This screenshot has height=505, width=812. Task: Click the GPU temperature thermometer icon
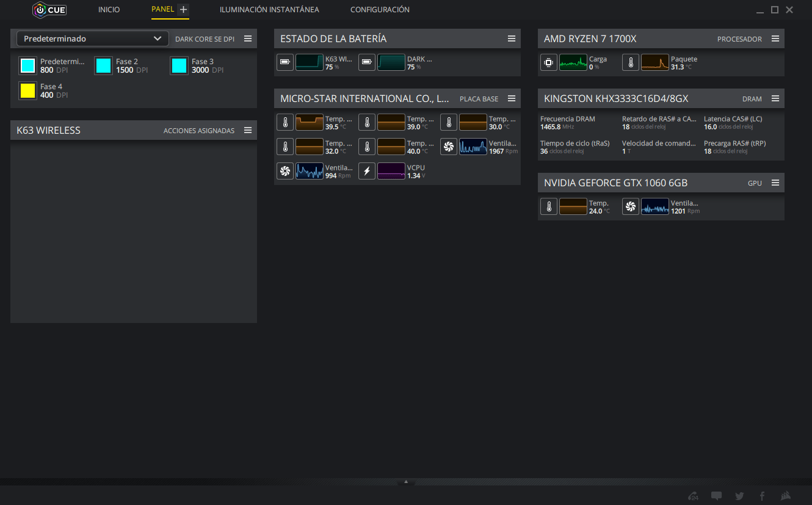click(x=549, y=206)
